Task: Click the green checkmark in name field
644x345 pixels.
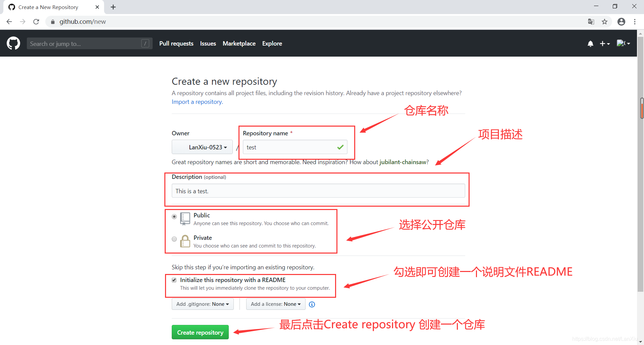Action: click(x=340, y=147)
